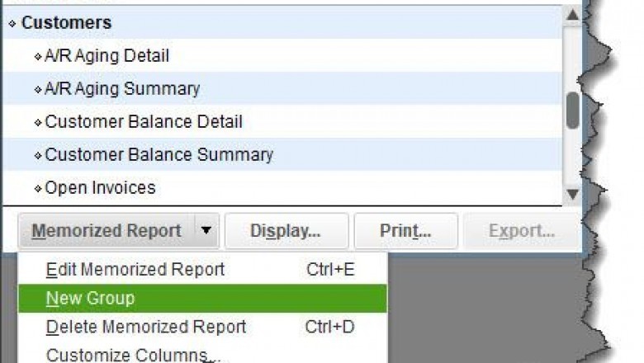Click the Display... button
The width and height of the screenshot is (644, 363).
pos(286,231)
